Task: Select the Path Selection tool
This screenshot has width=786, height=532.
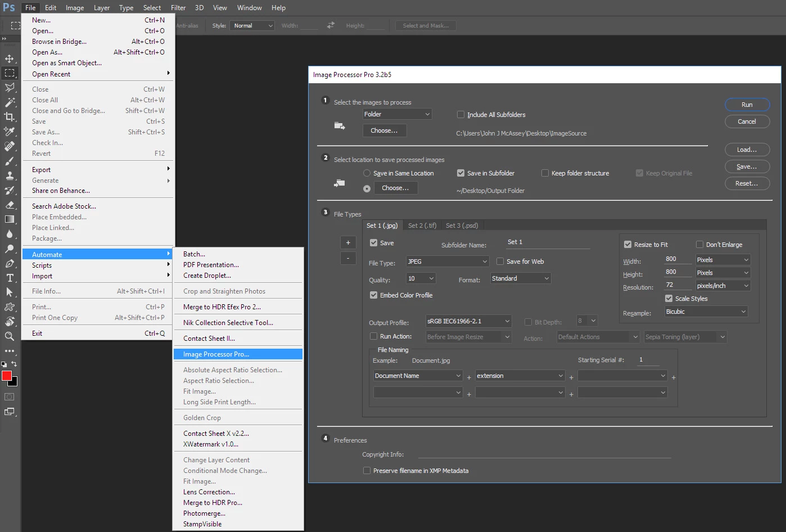Action: click(x=10, y=292)
